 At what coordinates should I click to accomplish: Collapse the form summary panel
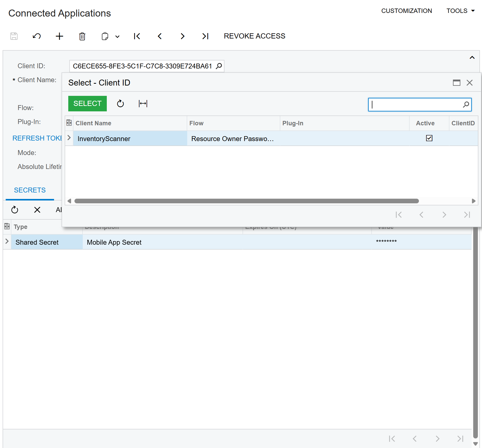coord(472,57)
